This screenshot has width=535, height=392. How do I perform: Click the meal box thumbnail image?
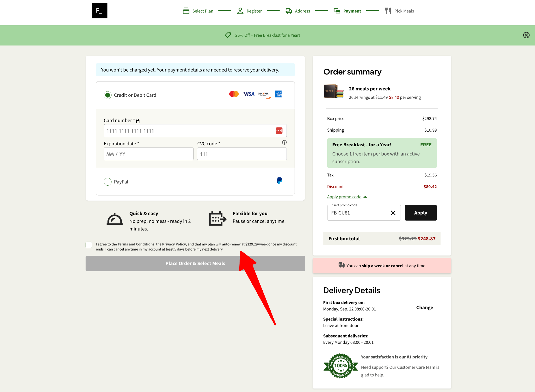(x=334, y=91)
